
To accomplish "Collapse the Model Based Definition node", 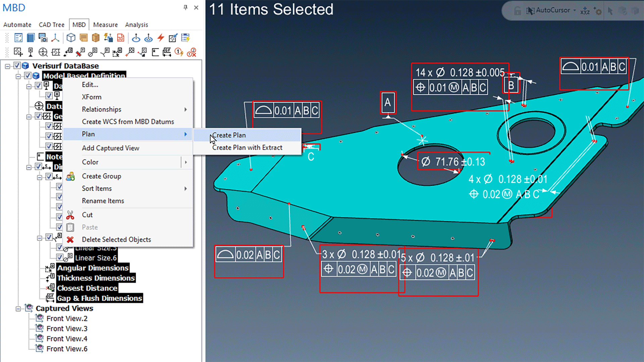I will point(18,76).
